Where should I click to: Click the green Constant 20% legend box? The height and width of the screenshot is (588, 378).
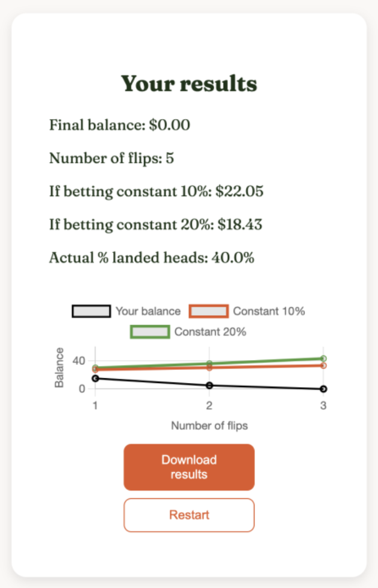coord(150,331)
